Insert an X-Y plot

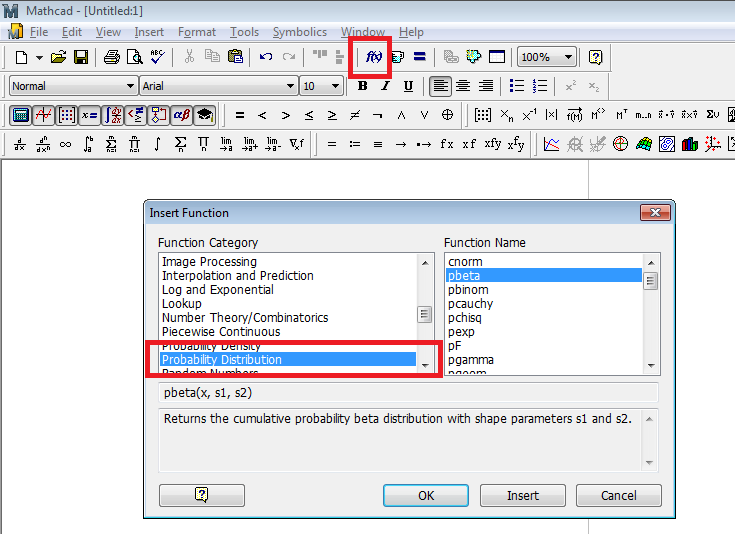tap(551, 144)
